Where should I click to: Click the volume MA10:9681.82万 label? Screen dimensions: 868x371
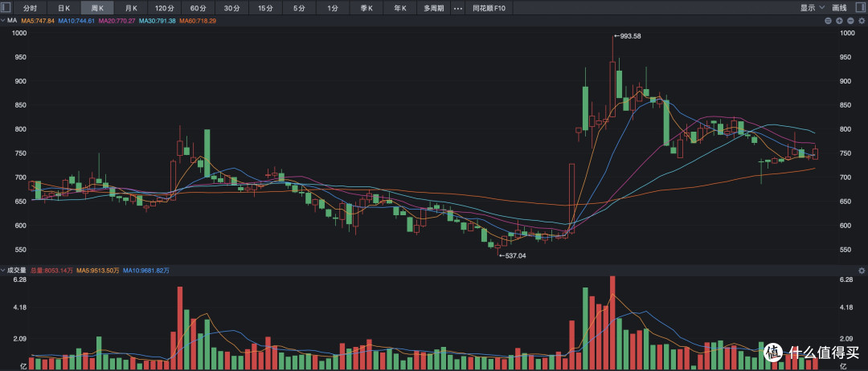tap(146, 271)
